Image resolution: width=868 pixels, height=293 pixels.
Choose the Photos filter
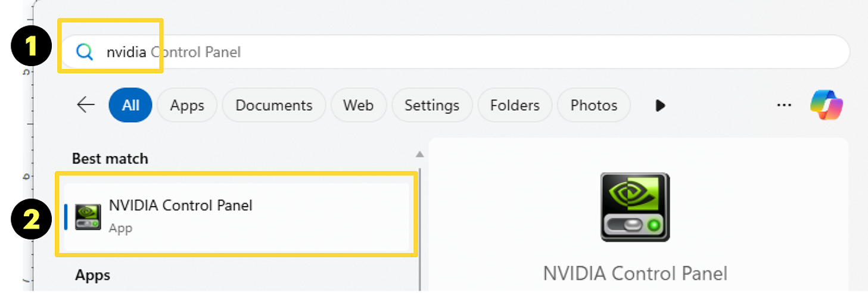coord(593,105)
